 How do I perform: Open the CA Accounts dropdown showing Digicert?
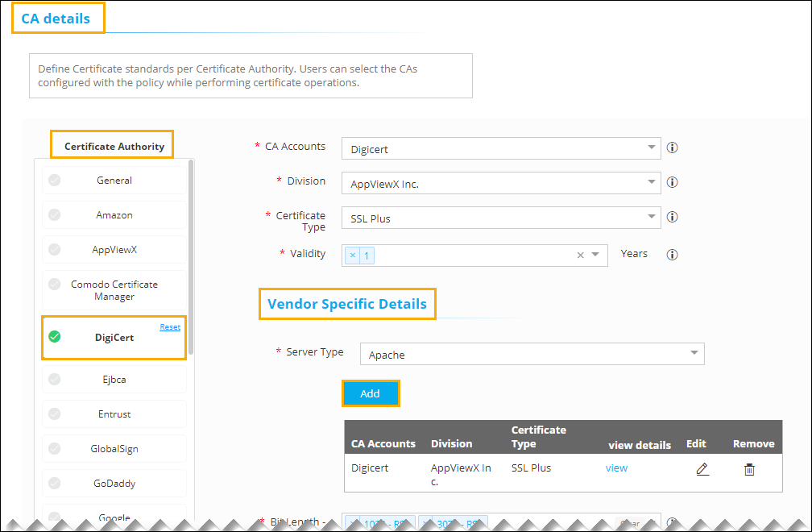pyautogui.click(x=501, y=148)
